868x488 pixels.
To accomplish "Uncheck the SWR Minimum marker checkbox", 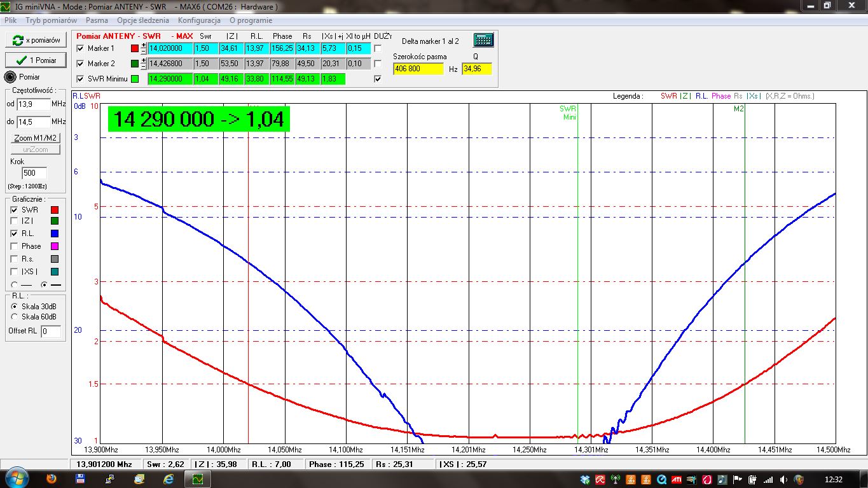I will pyautogui.click(x=80, y=79).
